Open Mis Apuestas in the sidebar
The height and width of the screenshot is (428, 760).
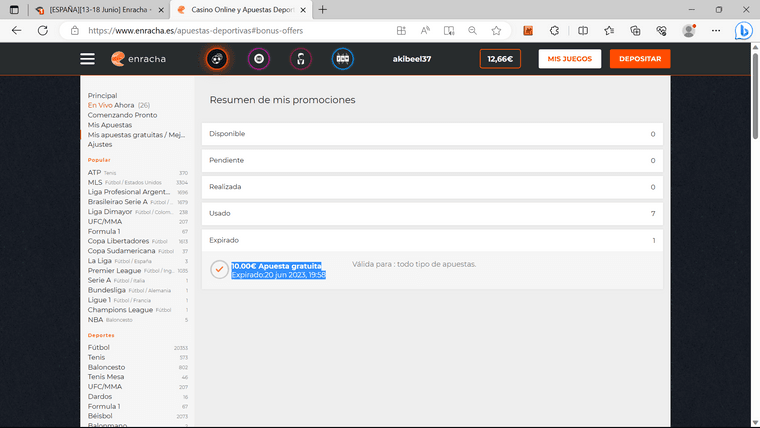coord(109,125)
